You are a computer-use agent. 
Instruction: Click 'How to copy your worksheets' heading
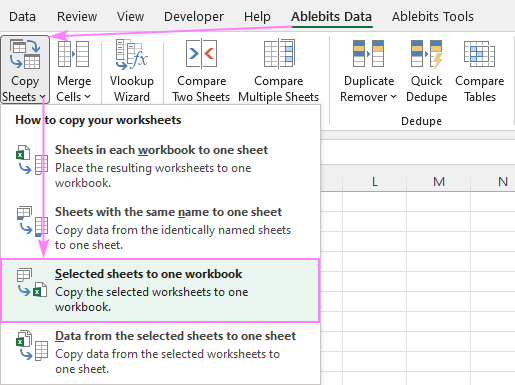tap(98, 120)
